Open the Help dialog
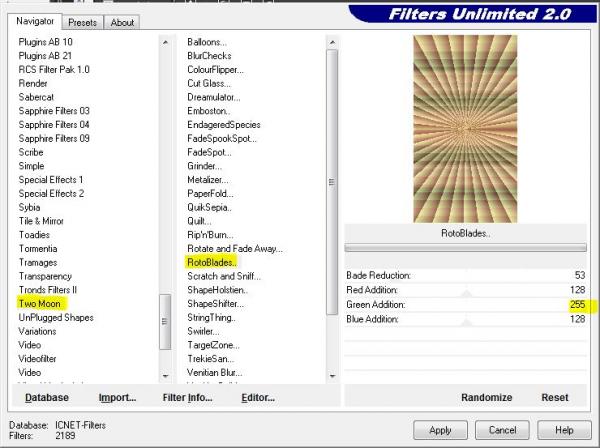This screenshot has height=448, width=600. [x=564, y=430]
